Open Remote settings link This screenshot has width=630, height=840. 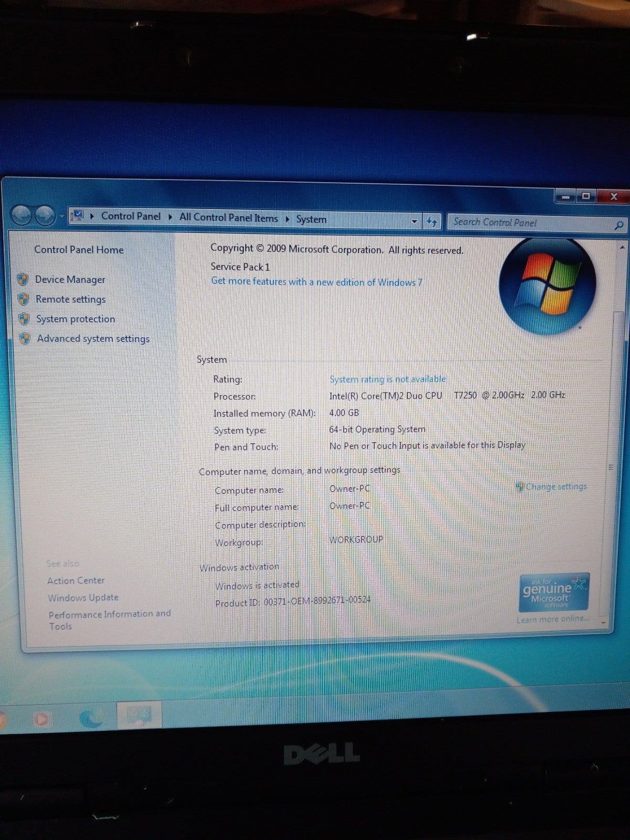click(x=70, y=299)
